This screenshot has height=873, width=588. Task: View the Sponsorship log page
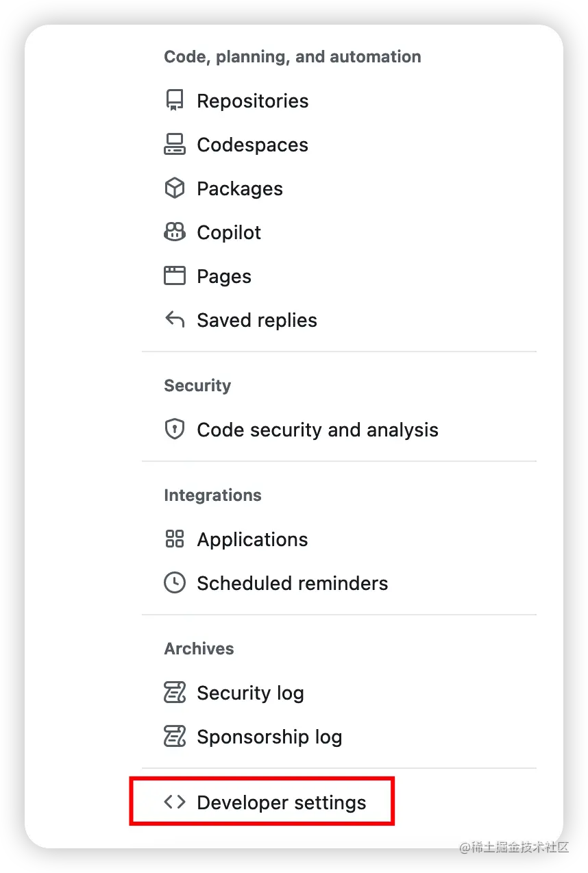click(269, 737)
